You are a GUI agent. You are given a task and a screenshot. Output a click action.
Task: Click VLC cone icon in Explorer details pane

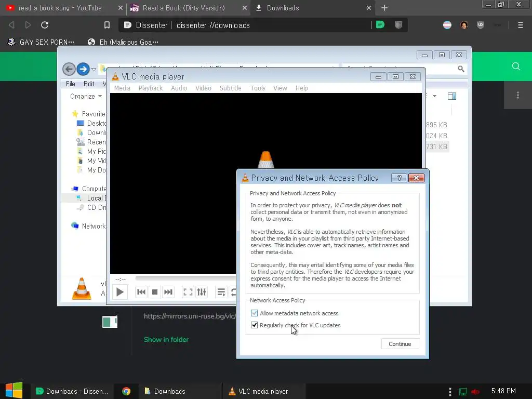(x=82, y=288)
